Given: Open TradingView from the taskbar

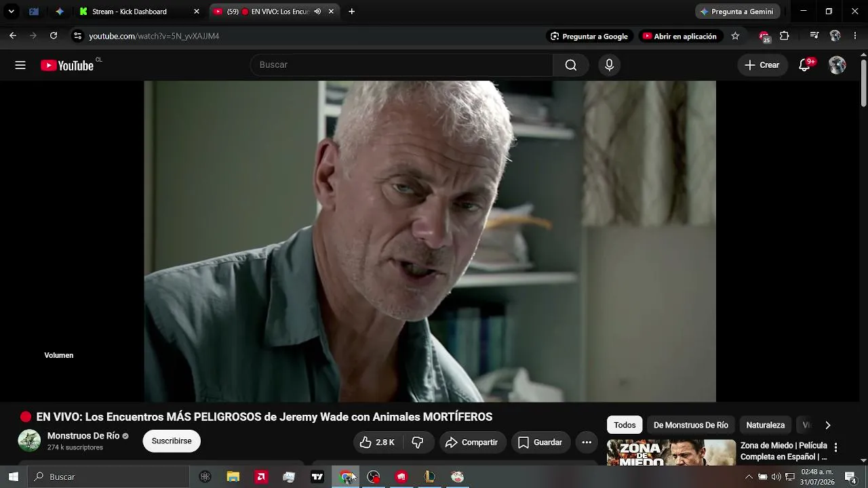Looking at the screenshot, I should pos(317,477).
